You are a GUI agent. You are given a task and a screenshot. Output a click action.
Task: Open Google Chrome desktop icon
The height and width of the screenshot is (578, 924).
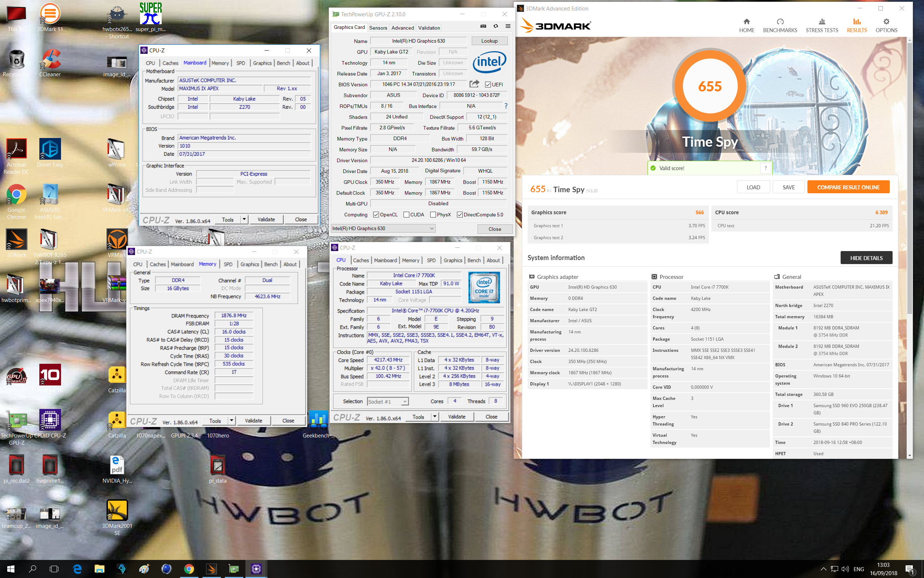click(16, 202)
